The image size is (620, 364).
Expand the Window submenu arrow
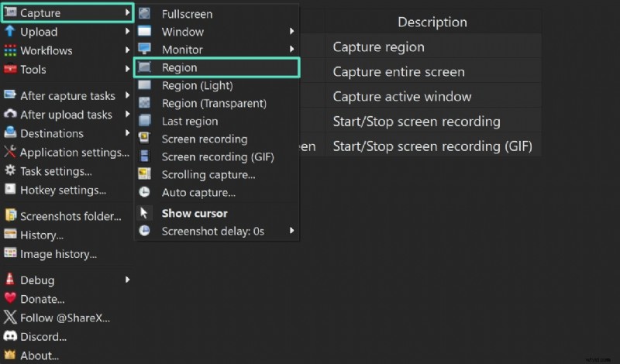tap(292, 32)
